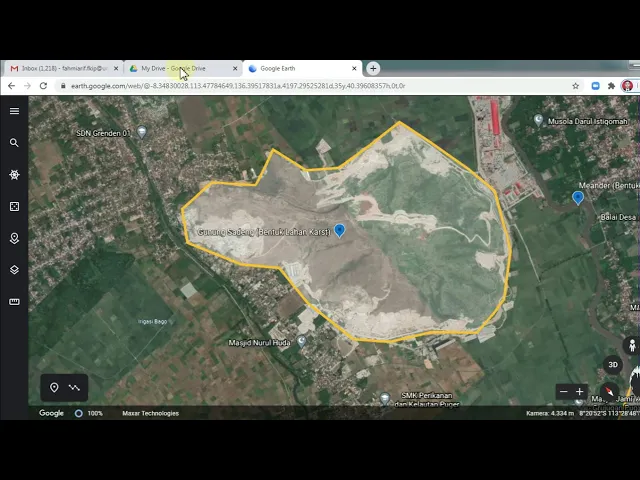Close the Gmail Inbox tab
The image size is (640, 480).
point(116,69)
